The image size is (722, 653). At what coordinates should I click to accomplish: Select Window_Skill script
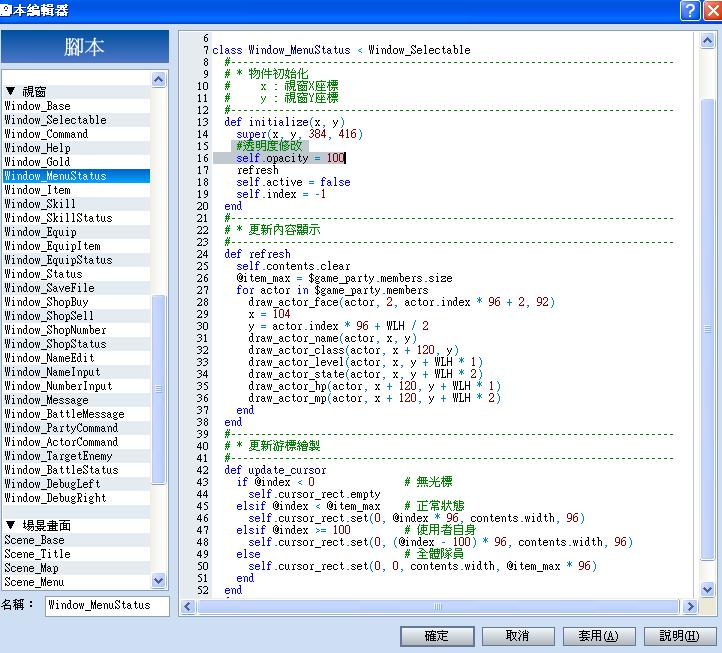tap(76, 204)
